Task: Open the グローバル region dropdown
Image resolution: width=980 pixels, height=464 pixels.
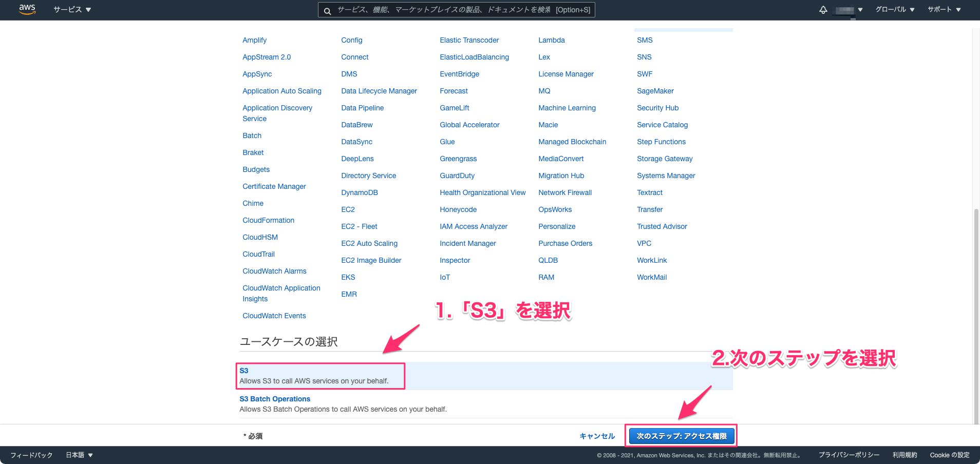Action: pyautogui.click(x=895, y=10)
